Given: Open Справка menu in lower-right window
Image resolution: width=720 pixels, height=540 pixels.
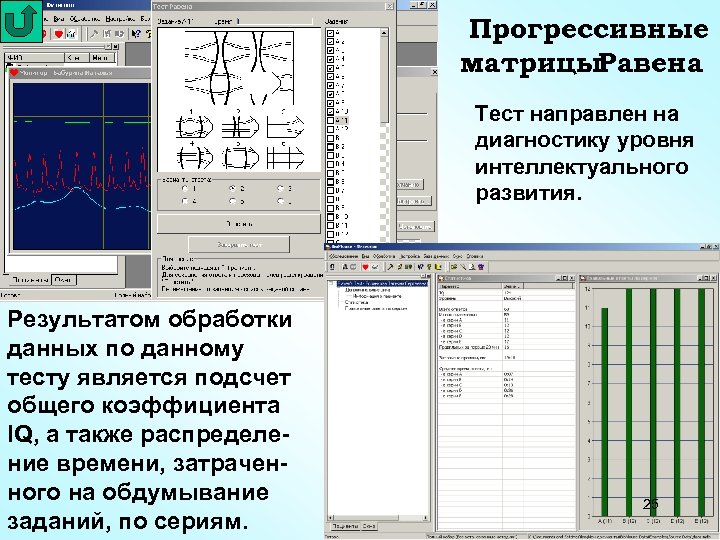Looking at the screenshot, I should click(x=475, y=256).
